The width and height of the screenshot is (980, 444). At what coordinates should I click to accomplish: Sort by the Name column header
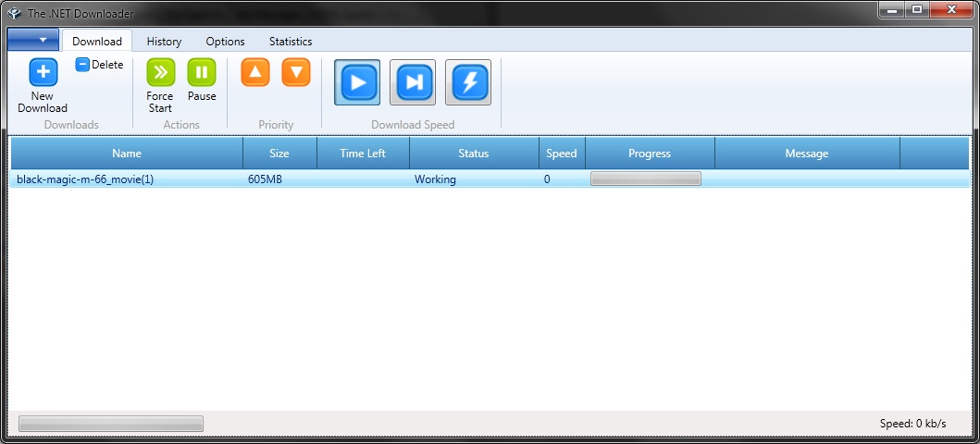pyautogui.click(x=127, y=153)
